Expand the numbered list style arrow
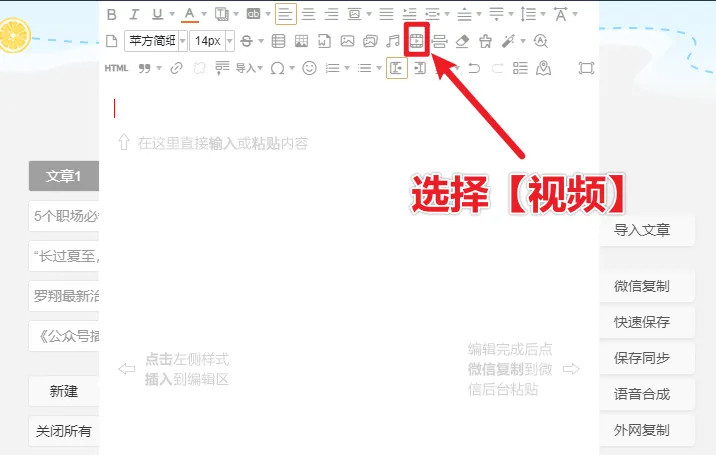 point(347,68)
